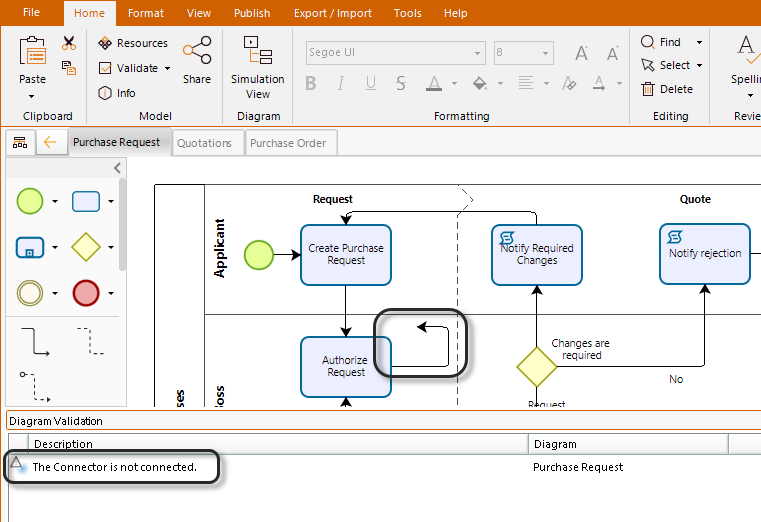The width and height of the screenshot is (761, 522).
Task: Choose the Sequence Flow connector tool
Action: 34,340
